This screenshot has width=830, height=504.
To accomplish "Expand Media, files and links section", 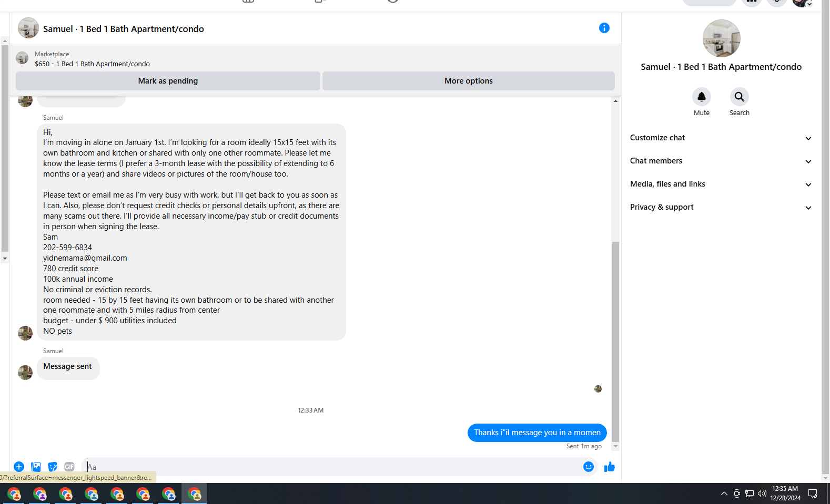I will tap(721, 184).
